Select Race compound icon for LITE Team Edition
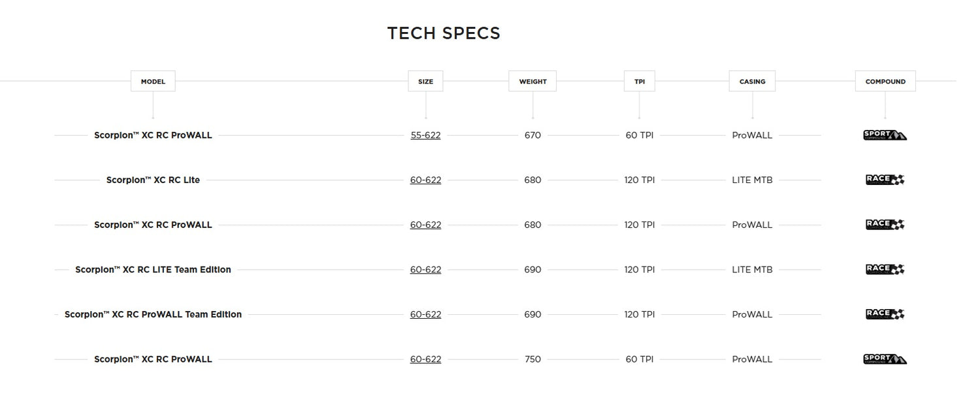This screenshot has width=980, height=409. pos(885,269)
